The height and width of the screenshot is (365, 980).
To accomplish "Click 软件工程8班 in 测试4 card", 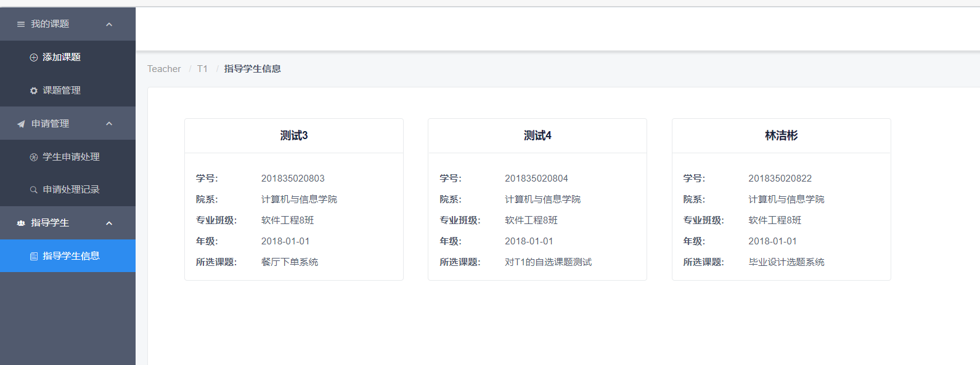I will click(531, 220).
